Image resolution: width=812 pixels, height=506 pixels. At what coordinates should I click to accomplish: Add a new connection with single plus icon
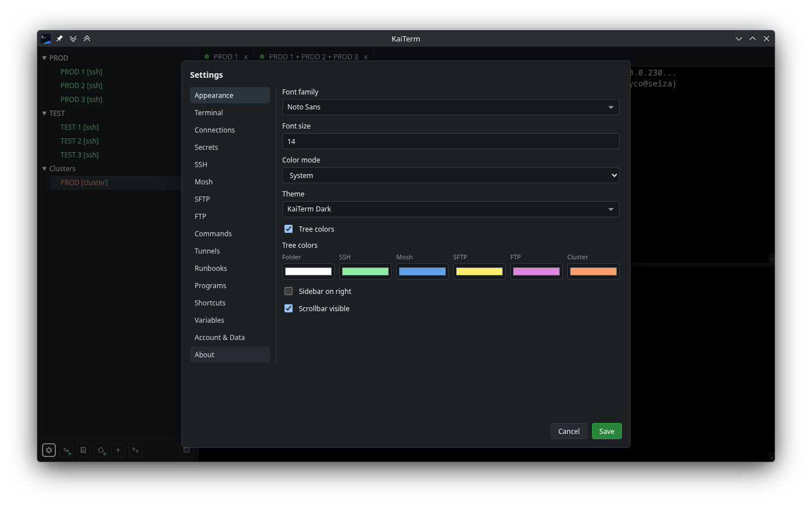click(118, 450)
